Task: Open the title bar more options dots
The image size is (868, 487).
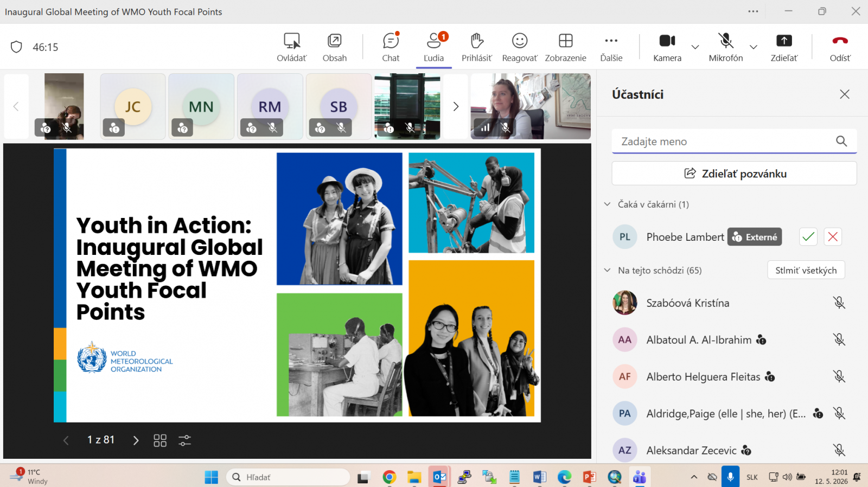Action: (754, 11)
